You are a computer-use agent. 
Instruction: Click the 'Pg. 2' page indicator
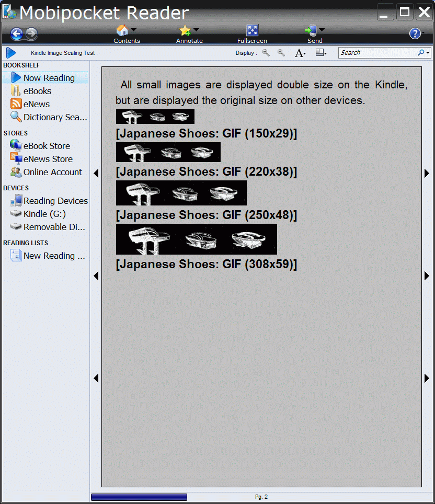click(261, 497)
